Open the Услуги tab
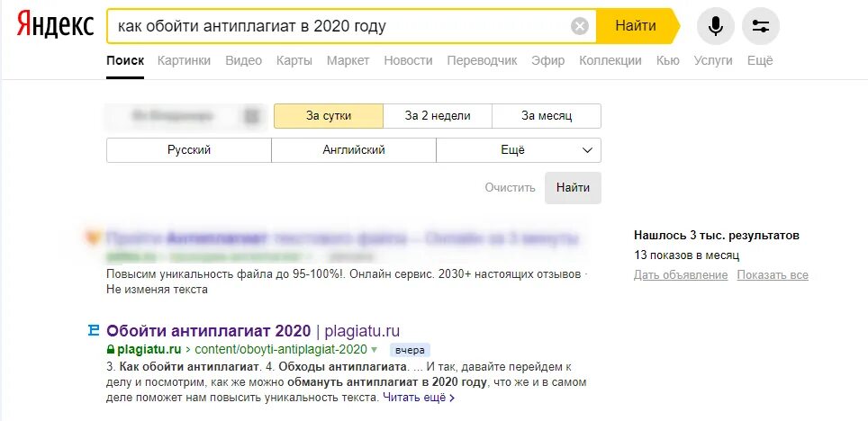The width and height of the screenshot is (868, 421). (x=713, y=61)
